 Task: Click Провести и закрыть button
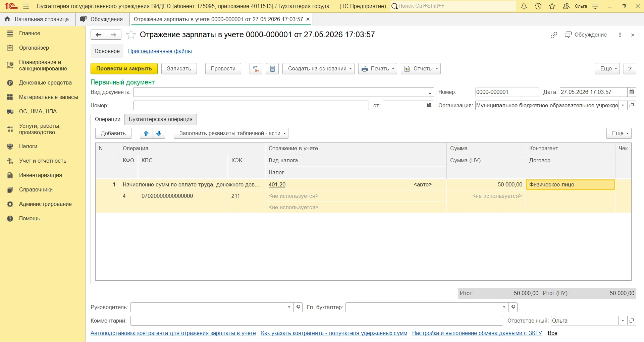point(124,69)
